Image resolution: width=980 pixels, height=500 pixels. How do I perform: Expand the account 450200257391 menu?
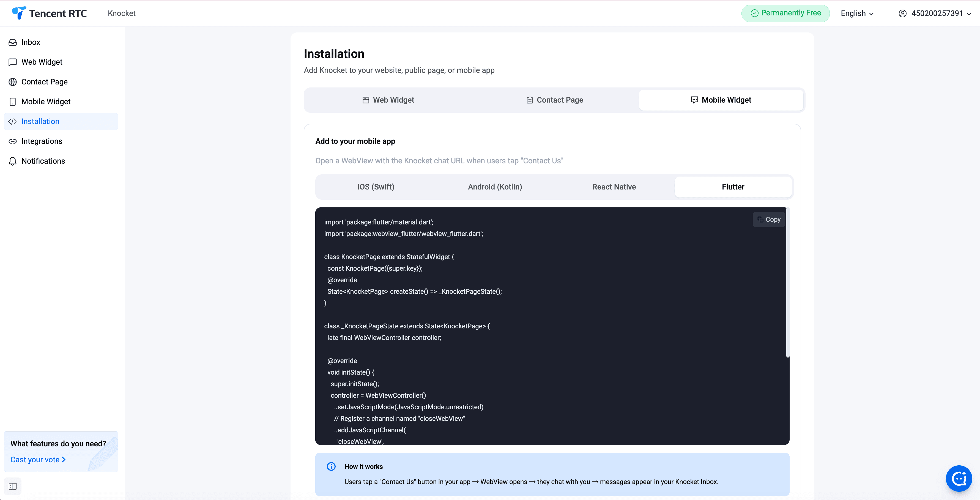(935, 13)
